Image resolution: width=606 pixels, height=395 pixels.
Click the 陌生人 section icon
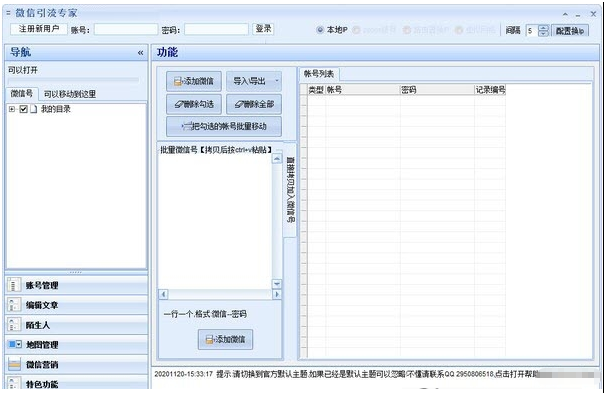[14, 325]
